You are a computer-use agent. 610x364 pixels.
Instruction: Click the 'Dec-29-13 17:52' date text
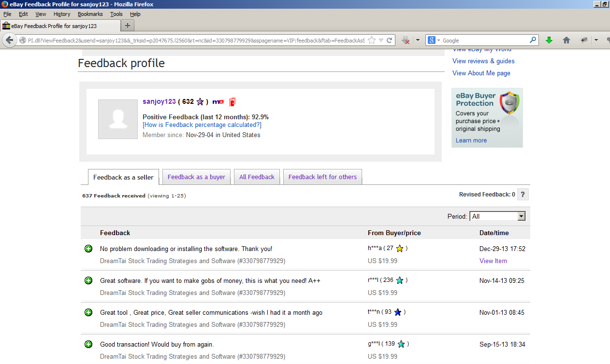(502, 249)
